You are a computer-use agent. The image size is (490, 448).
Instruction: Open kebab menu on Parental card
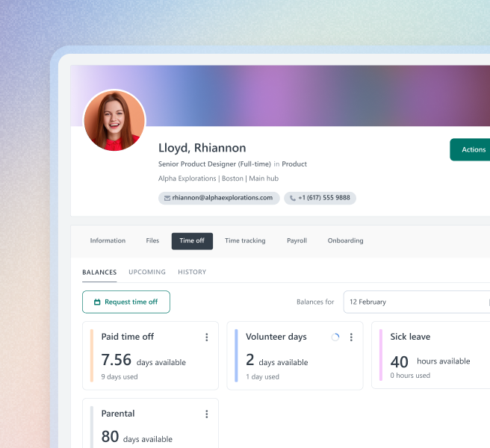[x=207, y=414]
